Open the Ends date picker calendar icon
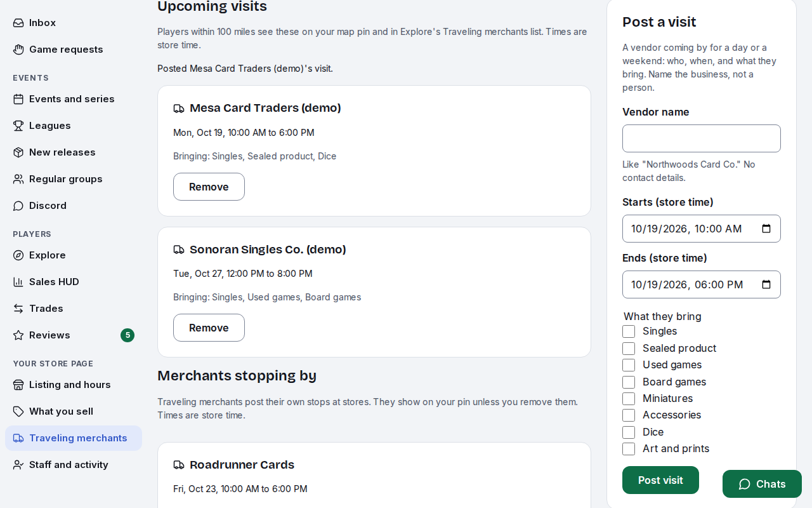This screenshot has width=812, height=508. (766, 284)
